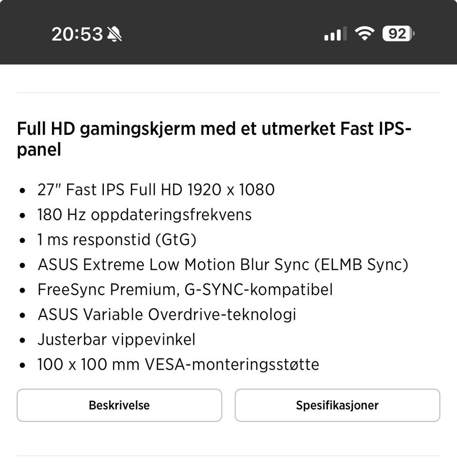Click the Full HD gamingskjerm heading
Viewport: 457px width, 476px height.
click(214, 130)
